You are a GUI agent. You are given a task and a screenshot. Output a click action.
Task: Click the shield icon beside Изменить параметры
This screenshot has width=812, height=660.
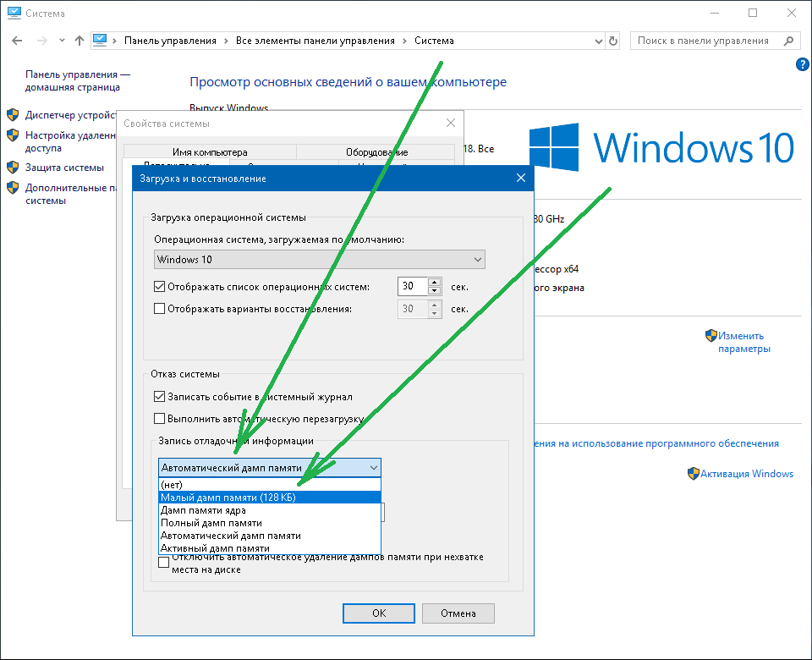pos(710,336)
